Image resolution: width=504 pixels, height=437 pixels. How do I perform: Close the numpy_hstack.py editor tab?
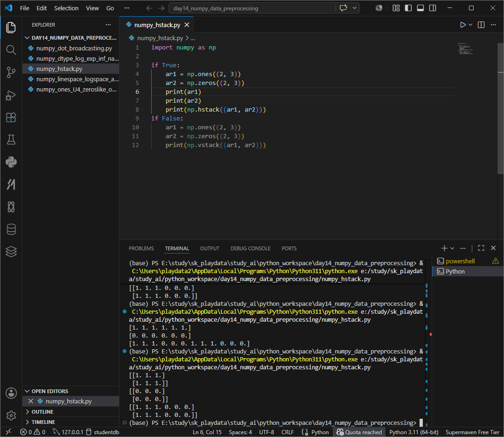click(x=187, y=25)
